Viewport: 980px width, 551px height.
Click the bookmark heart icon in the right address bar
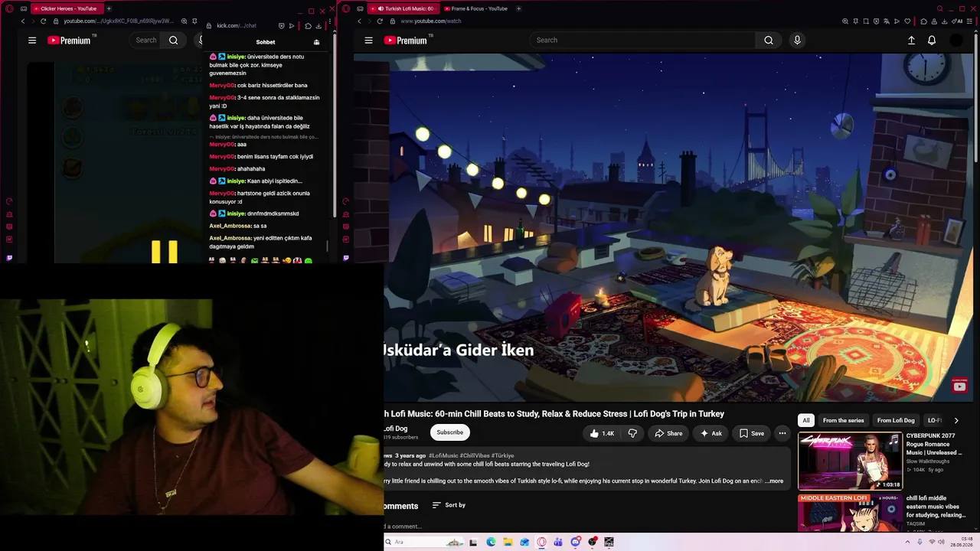point(908,21)
